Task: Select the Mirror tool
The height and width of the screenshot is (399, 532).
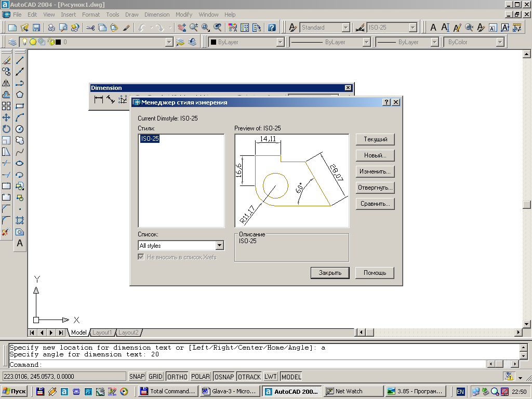Action: (6, 83)
